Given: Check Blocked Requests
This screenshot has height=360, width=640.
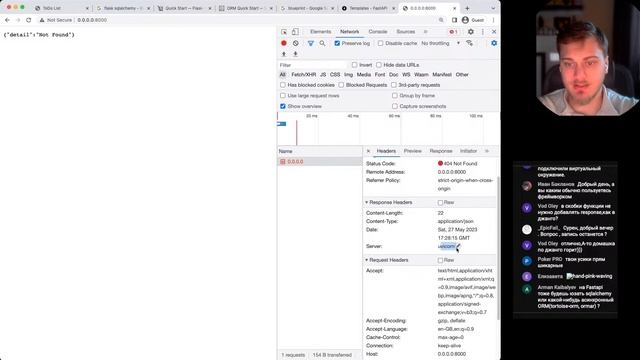Looking at the screenshot, I should (x=341, y=85).
